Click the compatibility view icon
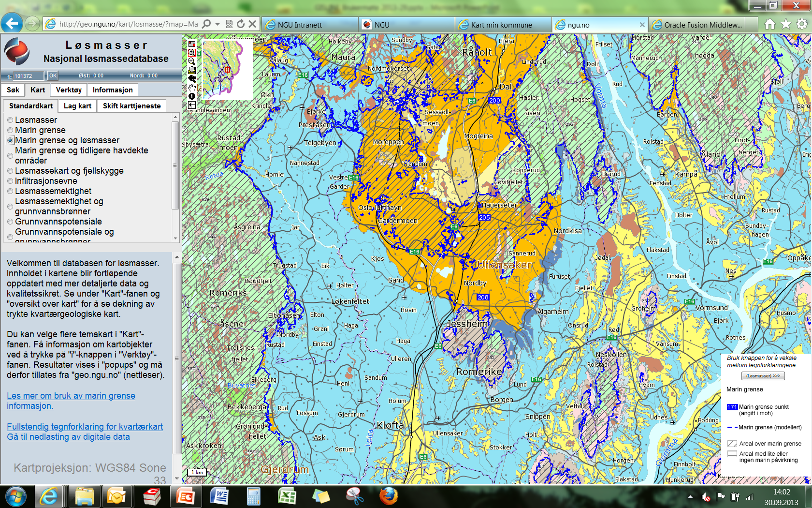Viewport: 812px width, 508px height. pos(230,24)
